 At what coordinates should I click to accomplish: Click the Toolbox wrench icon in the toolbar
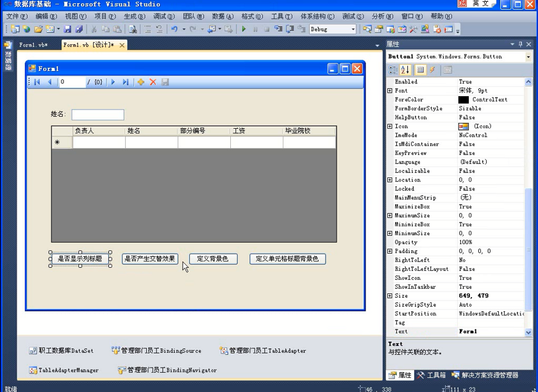point(413,29)
